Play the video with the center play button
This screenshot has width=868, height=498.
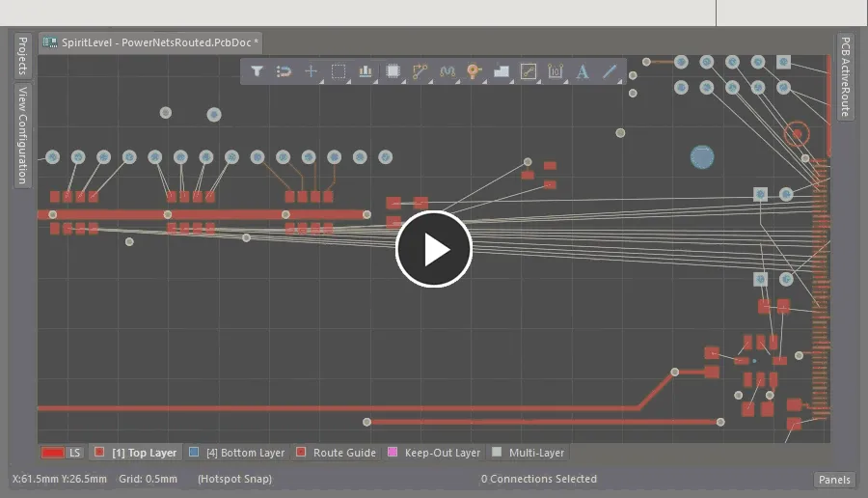(x=433, y=249)
